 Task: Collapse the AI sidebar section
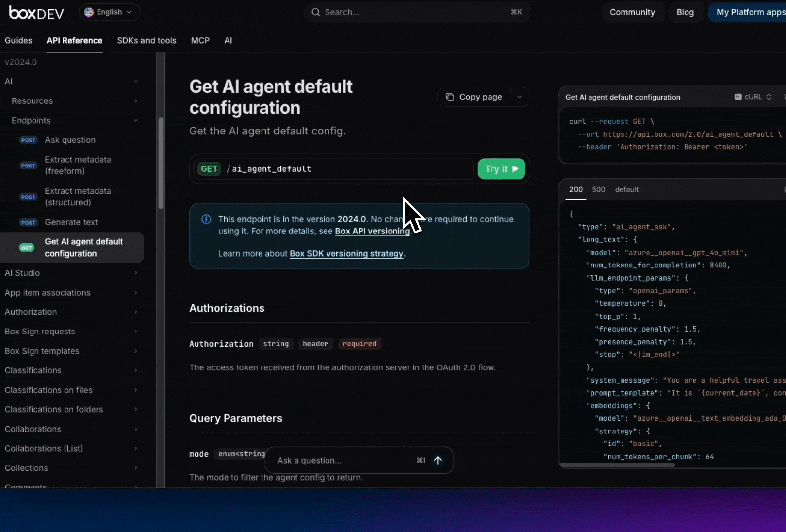point(72,81)
